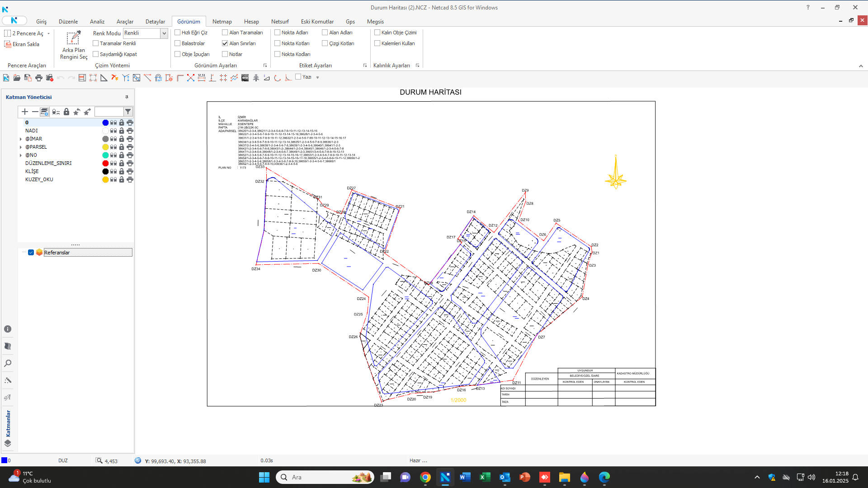
Task: Click the layer filter funnel icon
Action: click(x=128, y=112)
